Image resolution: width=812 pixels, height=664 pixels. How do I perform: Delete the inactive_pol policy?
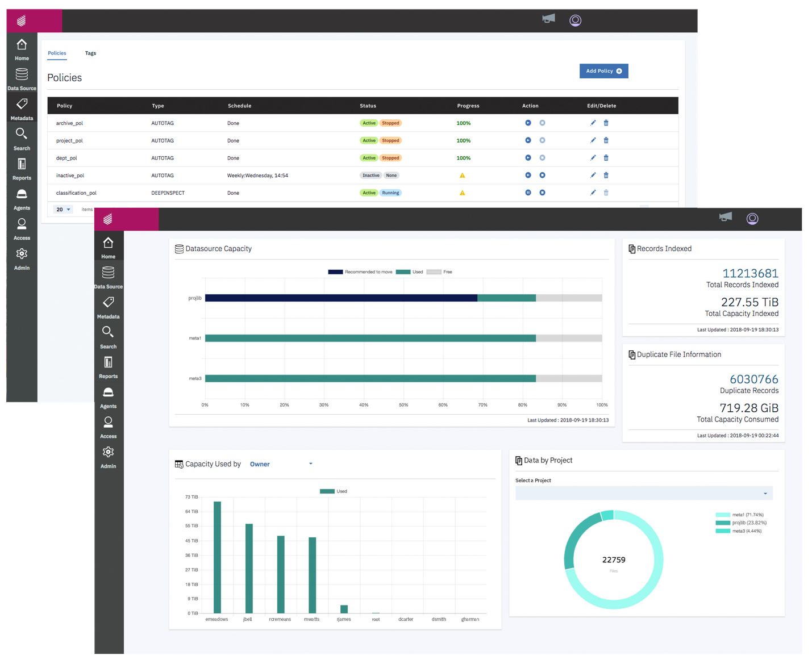click(x=606, y=175)
